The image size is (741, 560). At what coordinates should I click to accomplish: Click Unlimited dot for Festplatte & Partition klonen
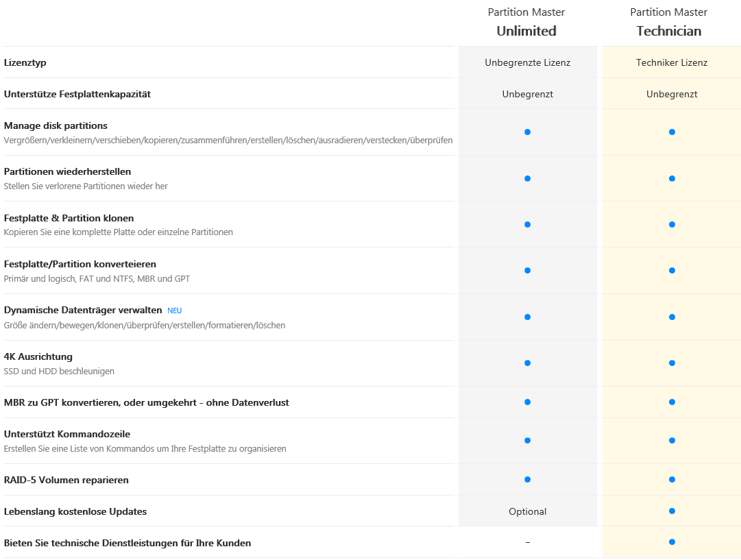(x=527, y=224)
